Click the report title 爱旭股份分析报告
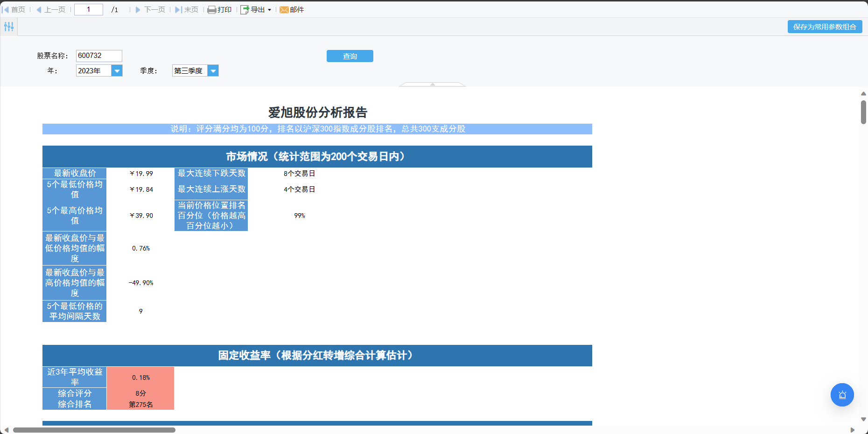Image resolution: width=868 pixels, height=434 pixels. 317,112
